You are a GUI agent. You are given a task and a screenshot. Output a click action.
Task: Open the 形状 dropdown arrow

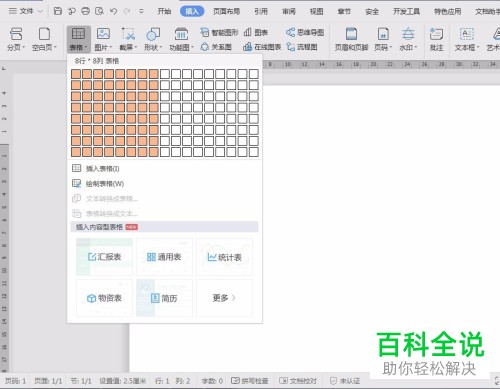(x=160, y=47)
